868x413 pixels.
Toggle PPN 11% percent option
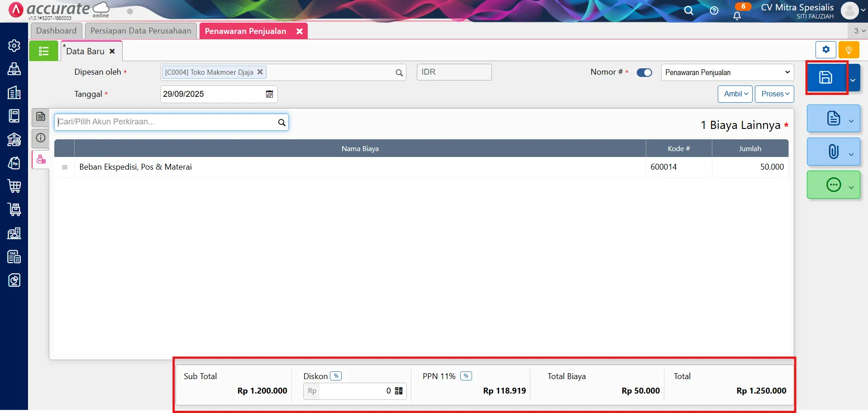click(x=466, y=376)
